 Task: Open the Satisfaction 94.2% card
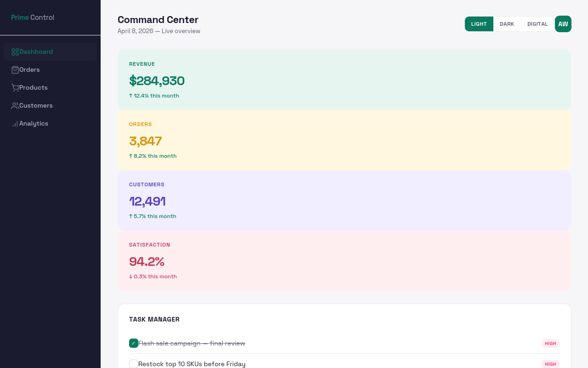pyautogui.click(x=344, y=260)
